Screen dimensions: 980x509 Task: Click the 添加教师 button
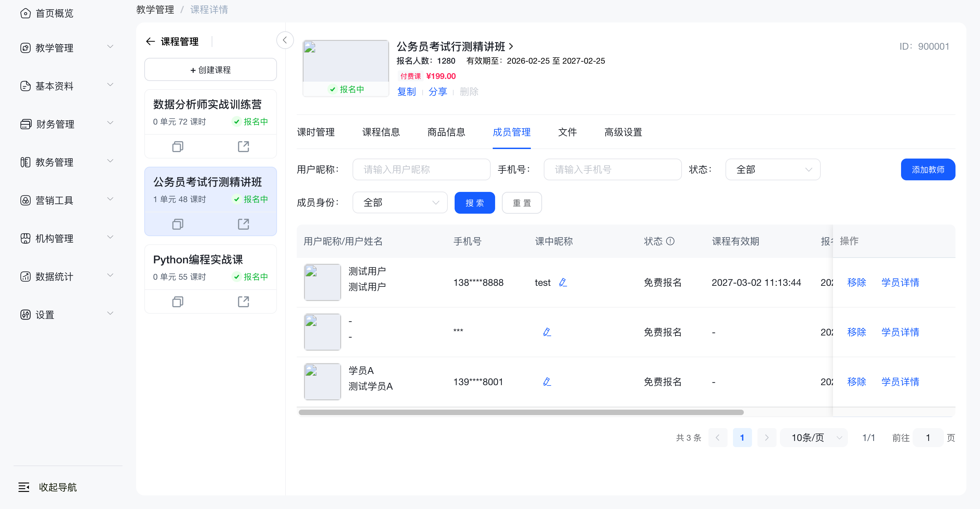pos(928,170)
